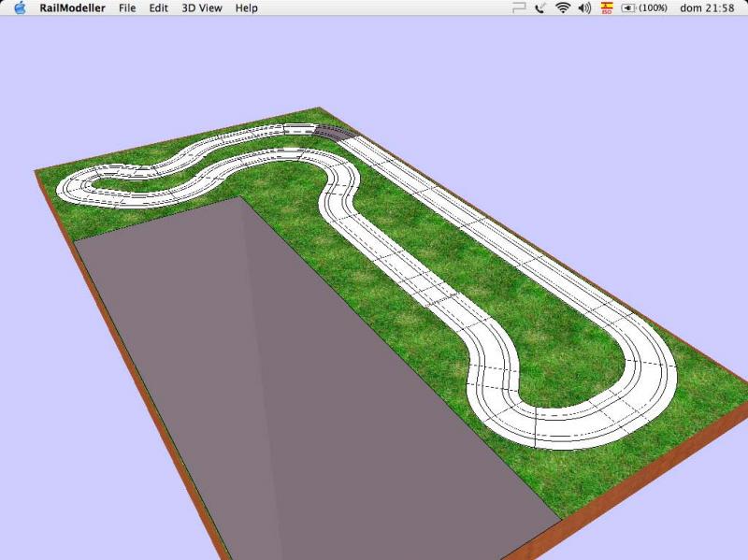Click the display status icon in menu bar
Viewport: 748px width, 560px height.
[519, 7]
